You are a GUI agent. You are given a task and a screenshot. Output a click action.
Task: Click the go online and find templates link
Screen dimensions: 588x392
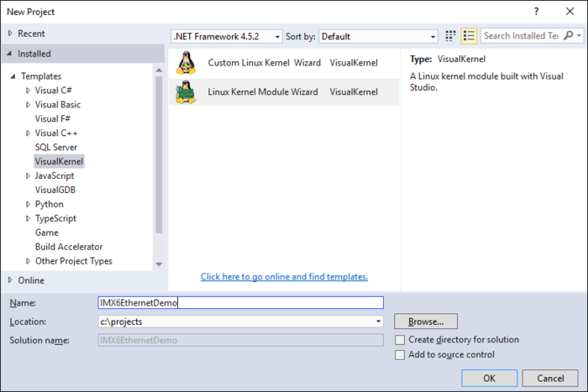pos(284,276)
